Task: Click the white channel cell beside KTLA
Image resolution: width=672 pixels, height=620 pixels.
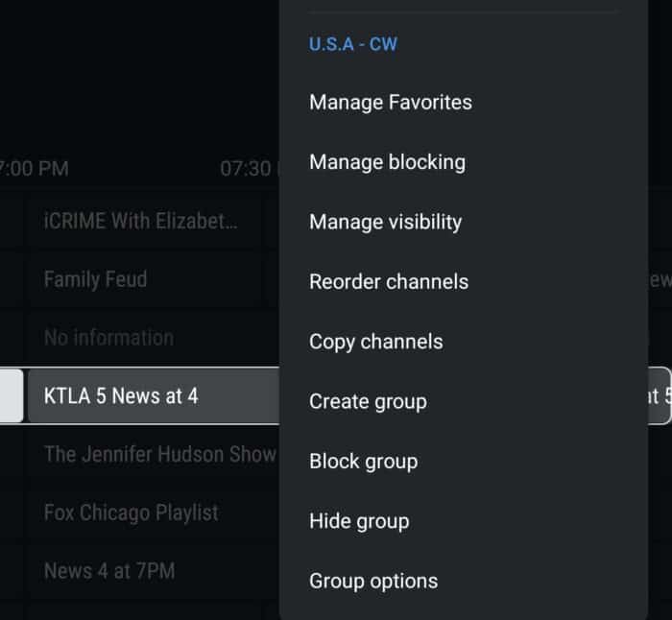Action: [x=11, y=395]
